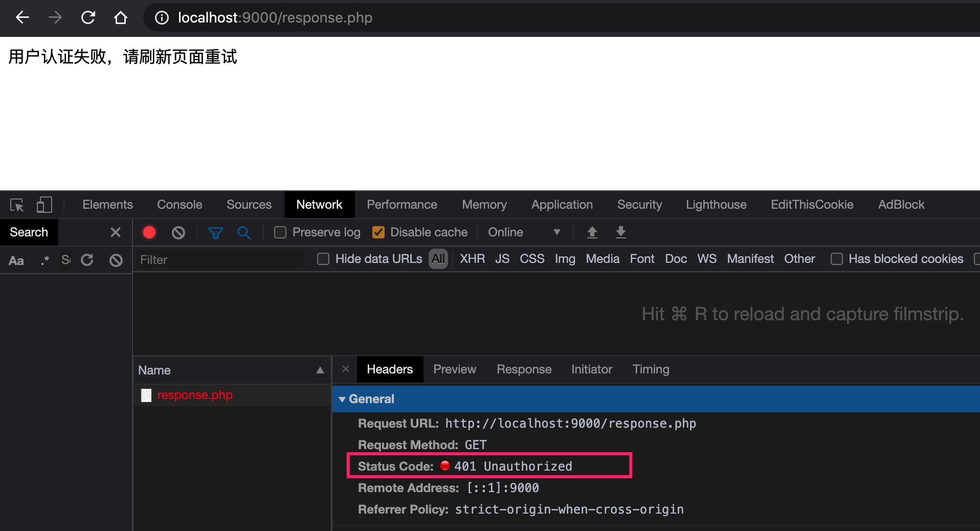Viewport: 980px width, 531px height.
Task: Filter requests by Doc
Action: click(676, 259)
